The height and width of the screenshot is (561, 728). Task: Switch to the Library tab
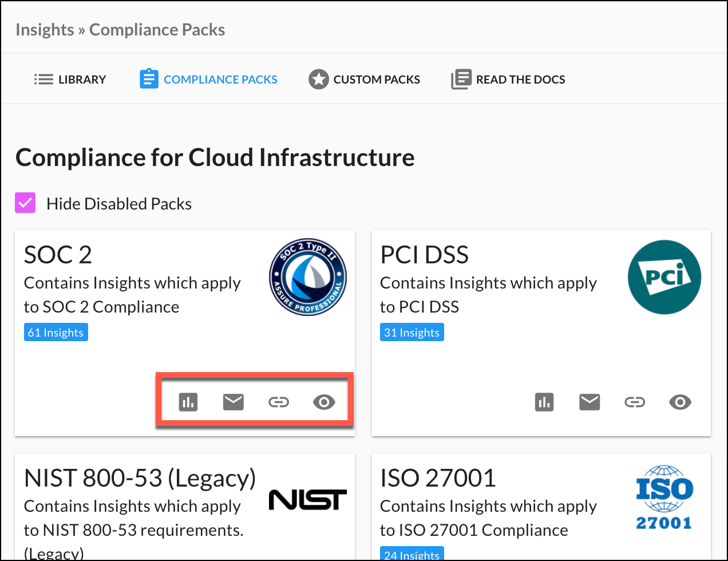tap(70, 80)
